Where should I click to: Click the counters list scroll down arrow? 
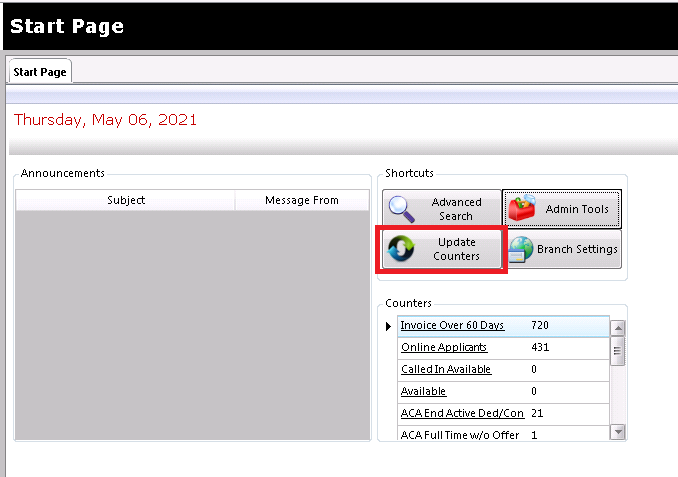(x=618, y=432)
